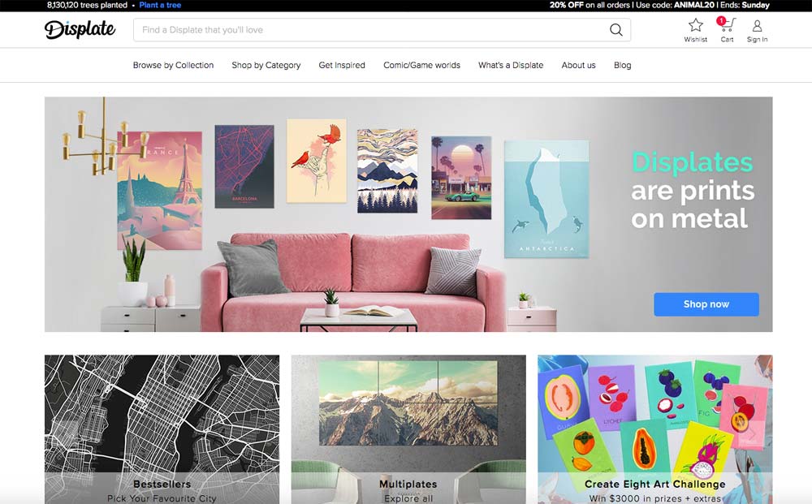This screenshot has height=504, width=812.
Task: Open the About us menu item
Action: coord(578,65)
